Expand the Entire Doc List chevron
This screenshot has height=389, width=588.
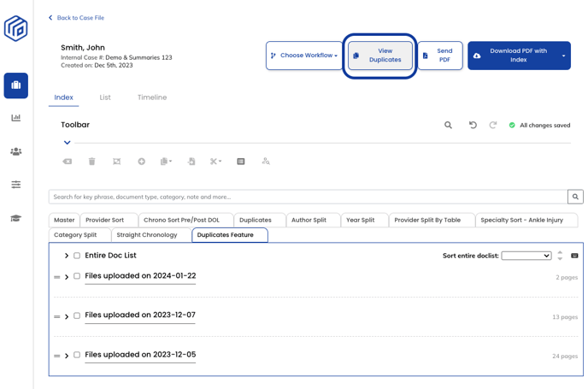click(x=67, y=256)
